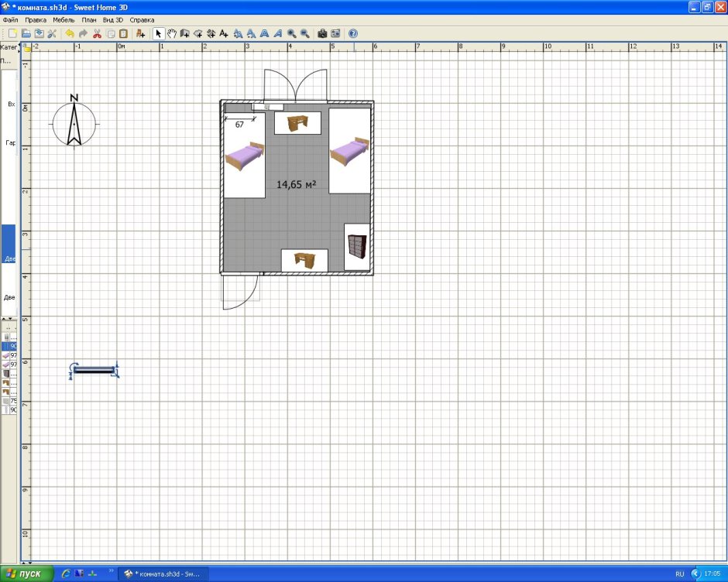This screenshot has height=582, width=728.
Task: Select the Add text labels tool
Action: 225,33
